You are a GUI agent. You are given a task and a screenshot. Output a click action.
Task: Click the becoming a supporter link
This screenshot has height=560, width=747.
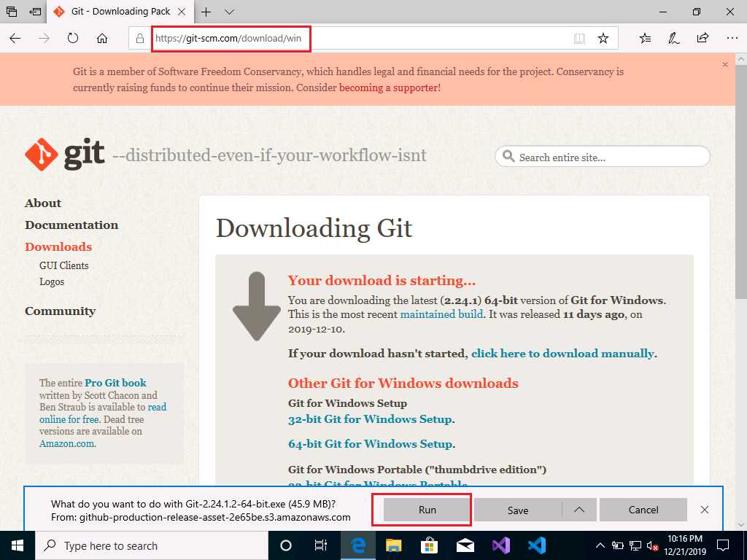pyautogui.click(x=389, y=87)
